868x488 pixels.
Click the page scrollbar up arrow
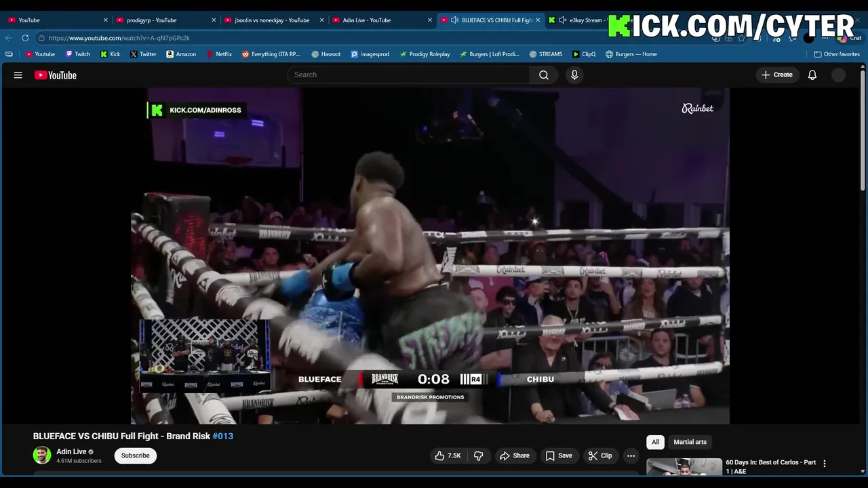click(x=863, y=67)
